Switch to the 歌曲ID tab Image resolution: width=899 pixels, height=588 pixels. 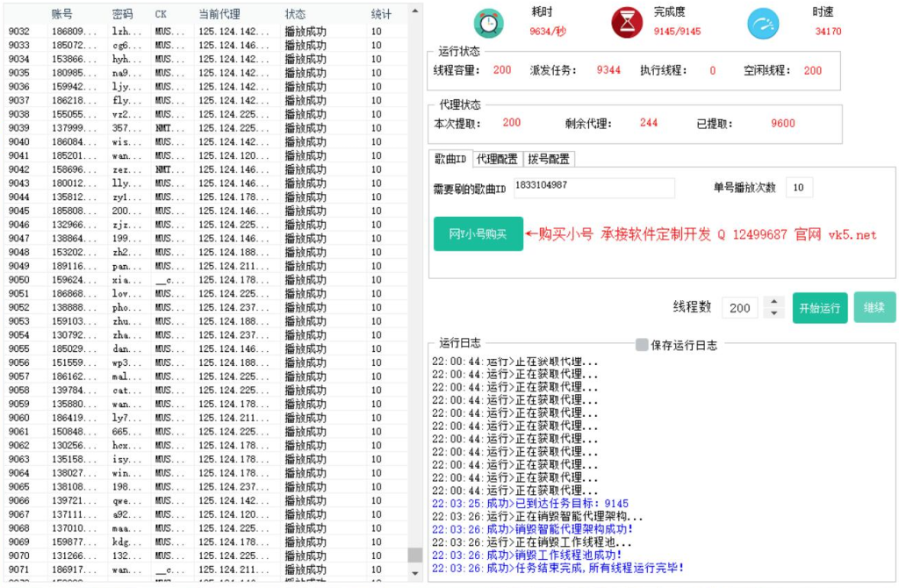pyautogui.click(x=449, y=159)
